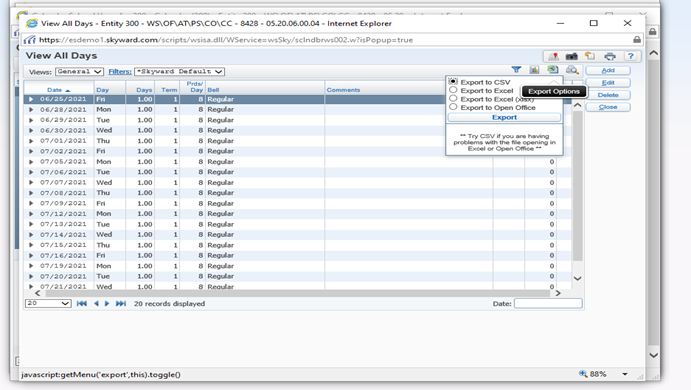The image size is (691, 390).
Task: Sort by the Date column header
Action: pyautogui.click(x=55, y=90)
